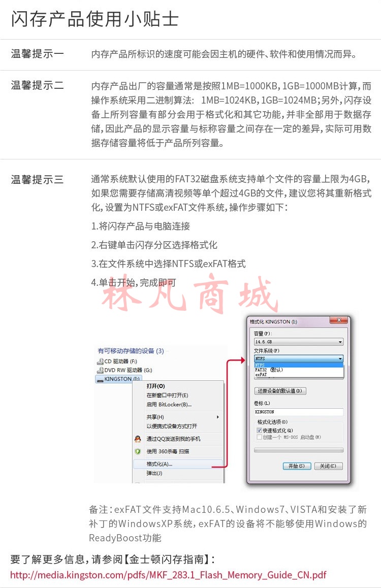The height and width of the screenshot is (588, 381).
Task: Click the 360 antivirus shield icon
Action: pyautogui.click(x=138, y=451)
